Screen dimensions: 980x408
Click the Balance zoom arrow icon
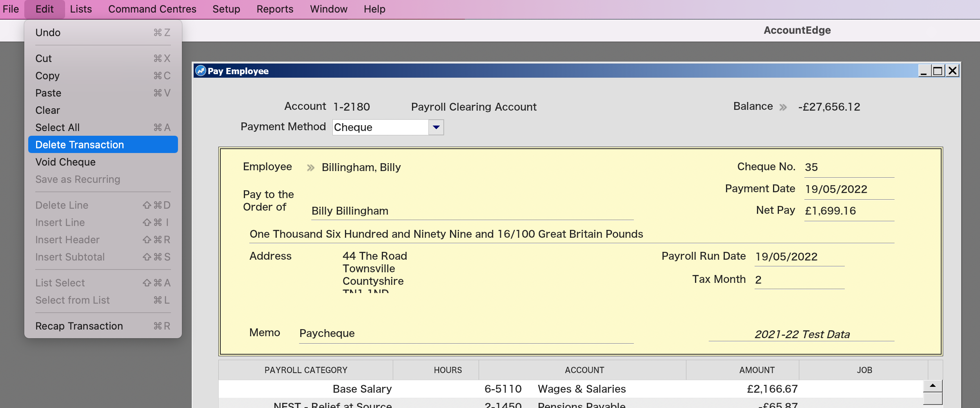click(783, 107)
